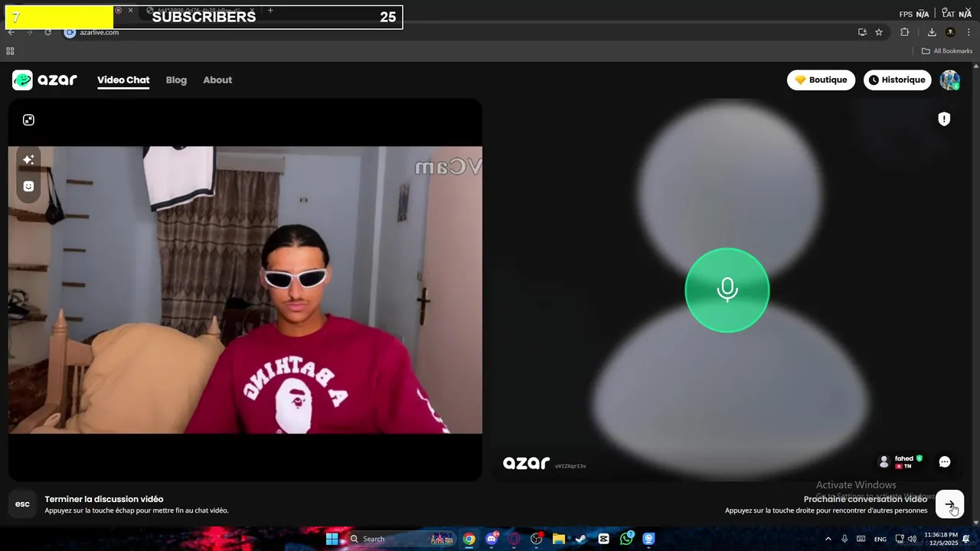980x551 pixels.
Task: Go back in browser history
Action: (11, 32)
